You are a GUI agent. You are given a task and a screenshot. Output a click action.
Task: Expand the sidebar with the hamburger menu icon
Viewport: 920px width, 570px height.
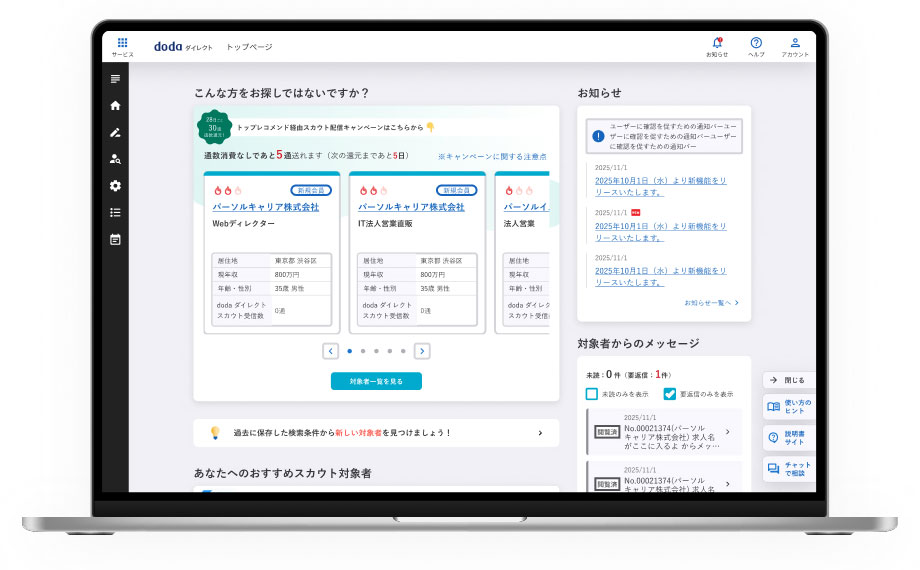point(115,79)
